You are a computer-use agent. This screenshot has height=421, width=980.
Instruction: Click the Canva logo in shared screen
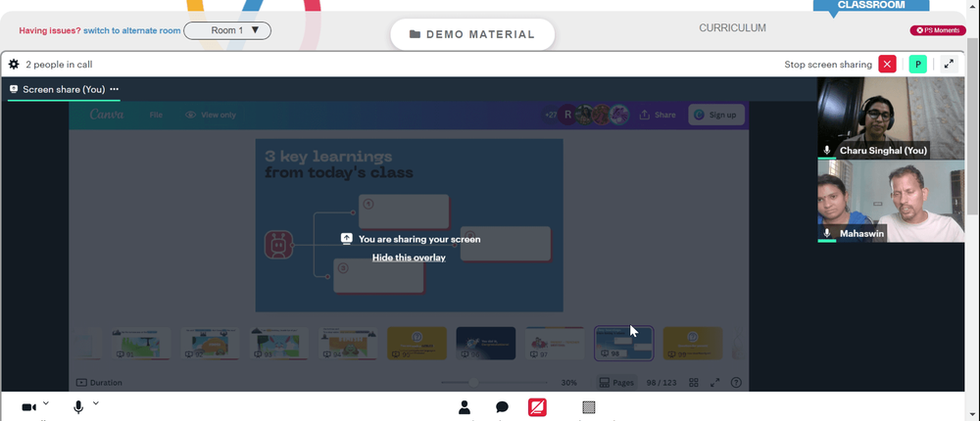[107, 115]
